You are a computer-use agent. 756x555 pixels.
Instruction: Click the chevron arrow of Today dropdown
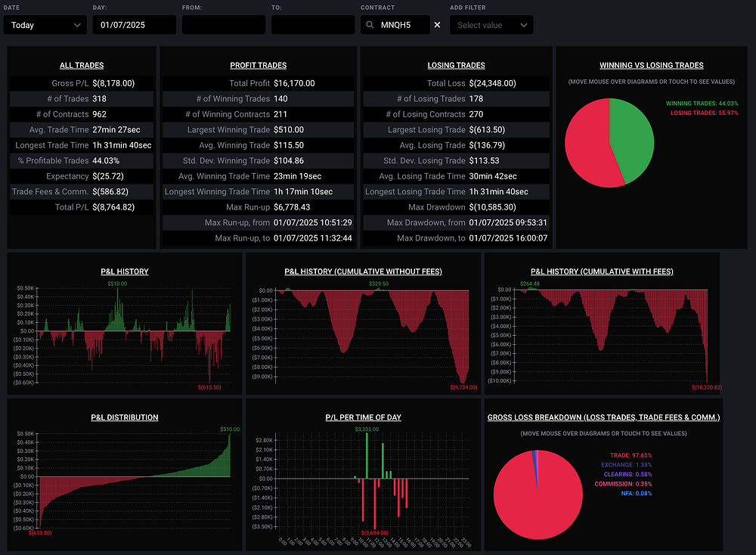pyautogui.click(x=77, y=25)
